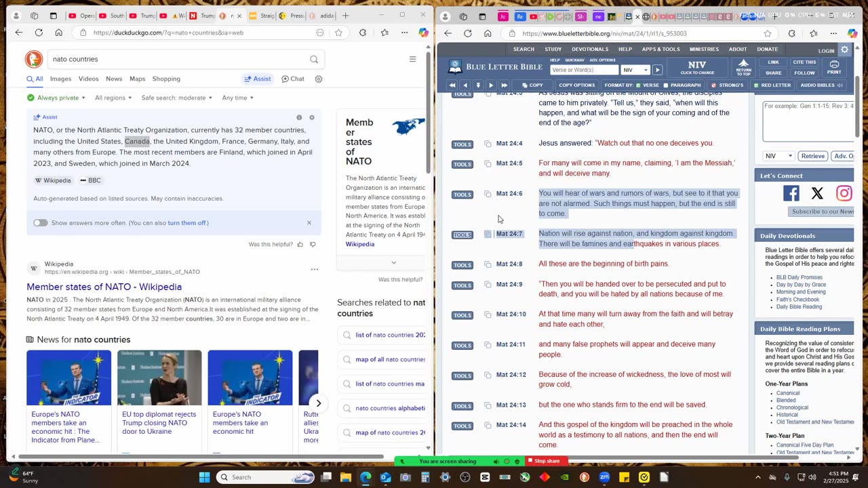Switch to Maps search tab

(137, 79)
